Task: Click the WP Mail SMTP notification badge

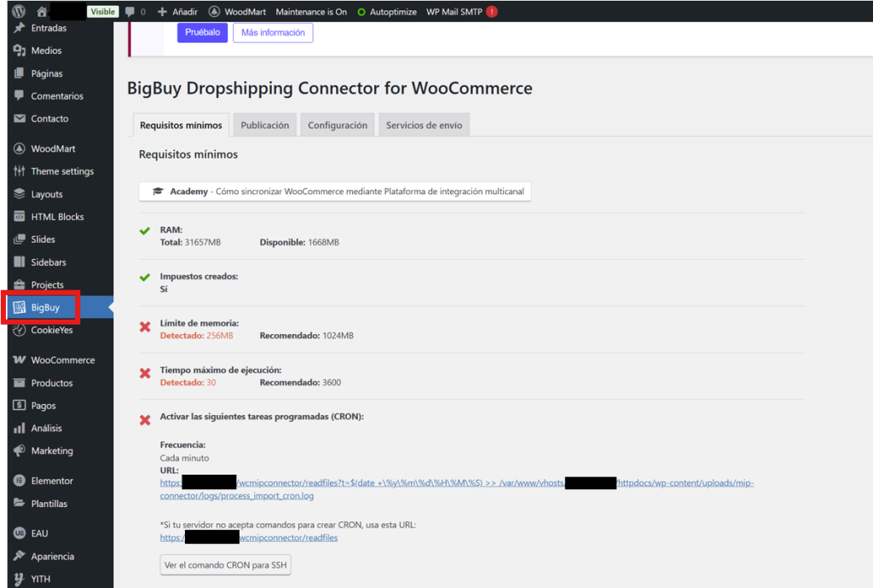Action: [492, 12]
